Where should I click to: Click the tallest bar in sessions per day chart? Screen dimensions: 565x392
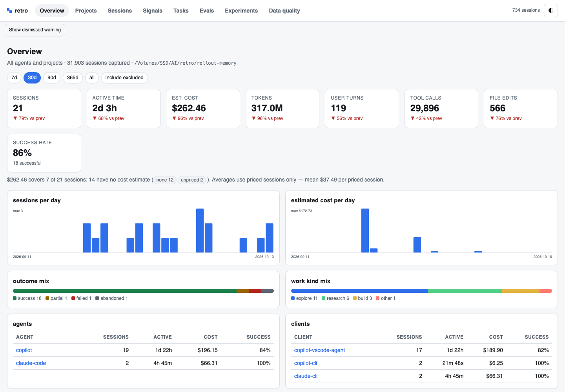click(200, 230)
